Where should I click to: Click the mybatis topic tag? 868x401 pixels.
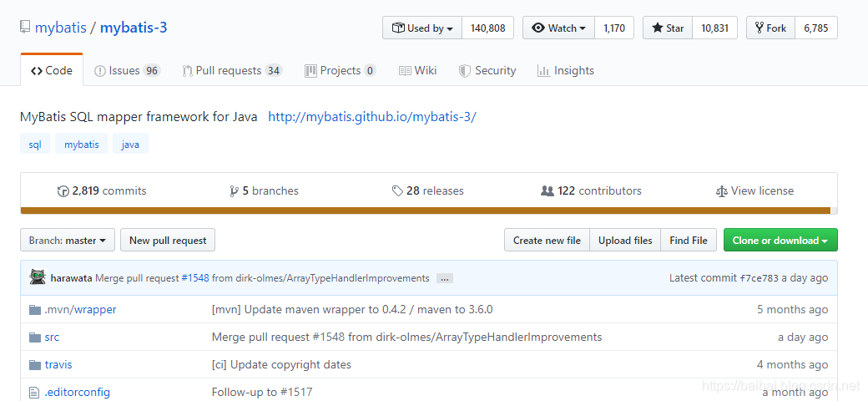(82, 145)
